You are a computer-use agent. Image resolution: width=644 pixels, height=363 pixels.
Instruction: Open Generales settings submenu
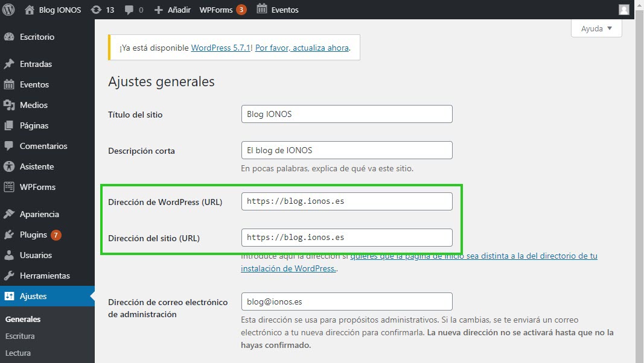coord(23,319)
